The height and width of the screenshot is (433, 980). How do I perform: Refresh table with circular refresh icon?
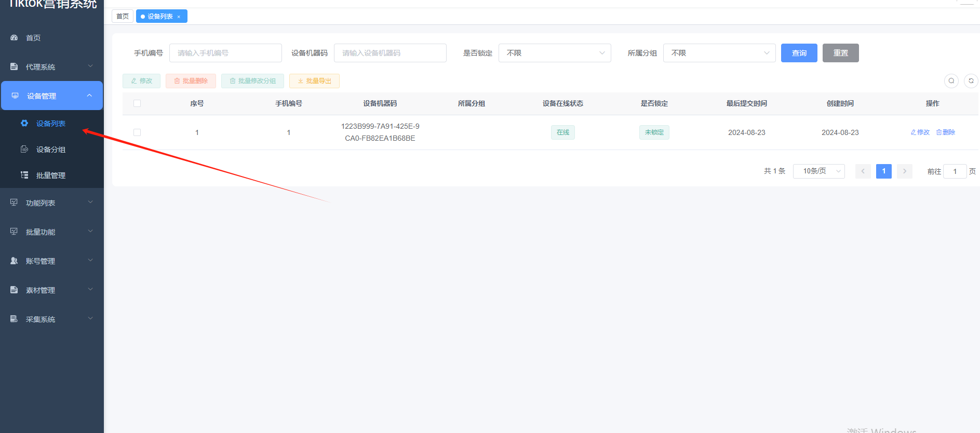tap(971, 80)
